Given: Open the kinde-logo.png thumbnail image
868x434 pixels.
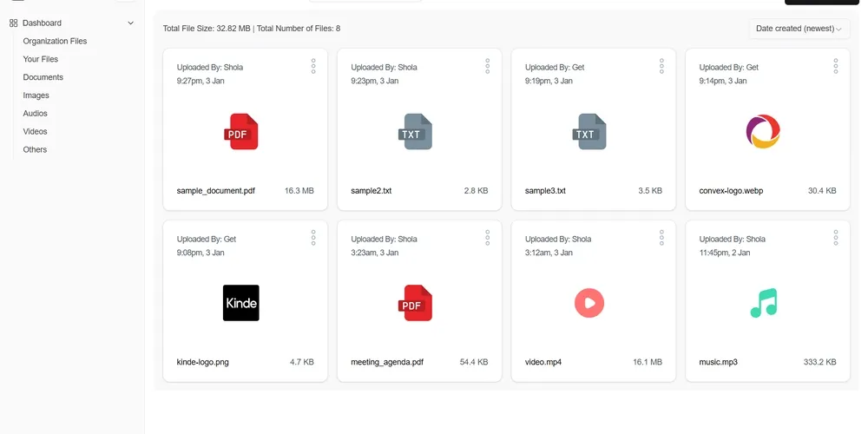Looking at the screenshot, I should tap(240, 303).
